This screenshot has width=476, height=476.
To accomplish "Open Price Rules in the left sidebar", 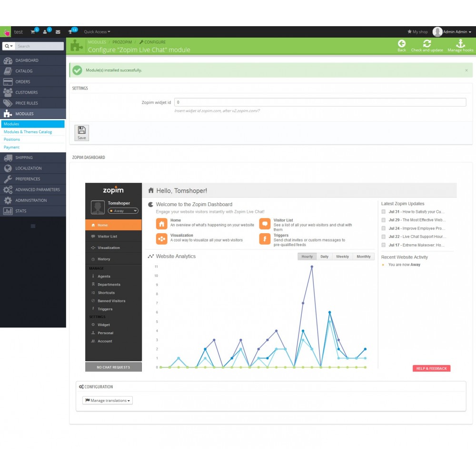I will [33, 103].
